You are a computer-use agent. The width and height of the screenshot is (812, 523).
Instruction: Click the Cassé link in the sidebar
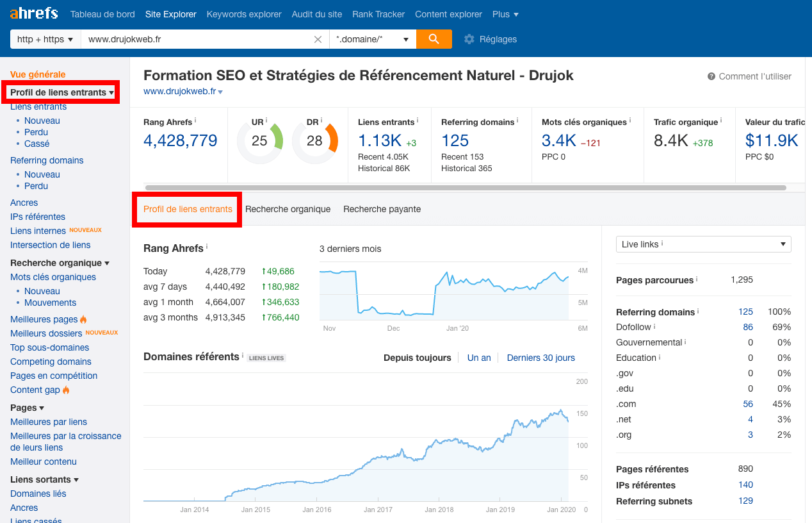(x=37, y=144)
